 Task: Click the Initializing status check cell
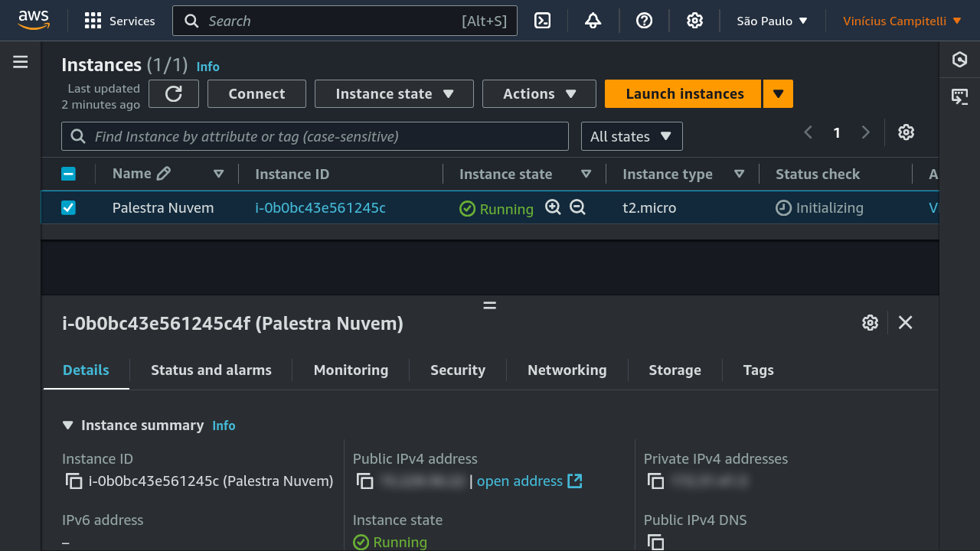[x=819, y=207]
